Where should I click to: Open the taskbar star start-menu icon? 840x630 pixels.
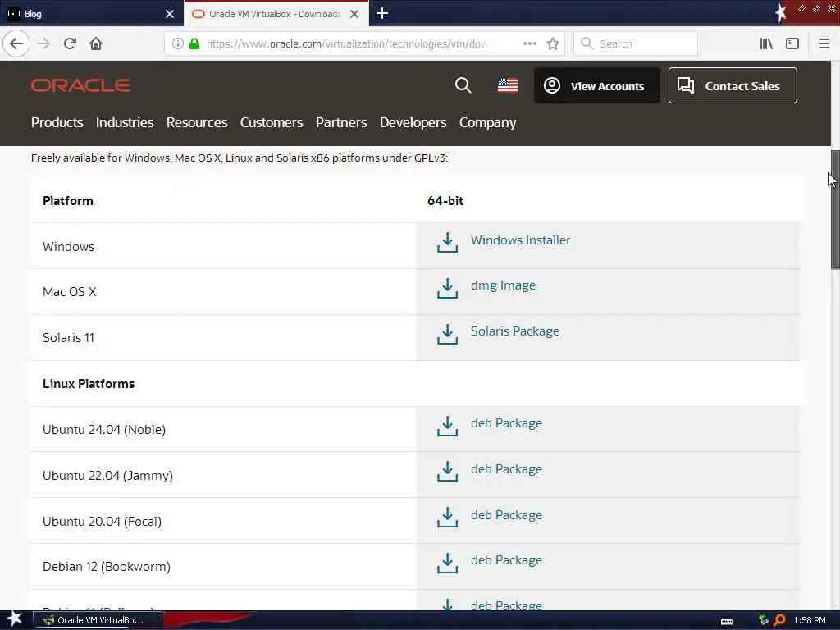pyautogui.click(x=14, y=619)
